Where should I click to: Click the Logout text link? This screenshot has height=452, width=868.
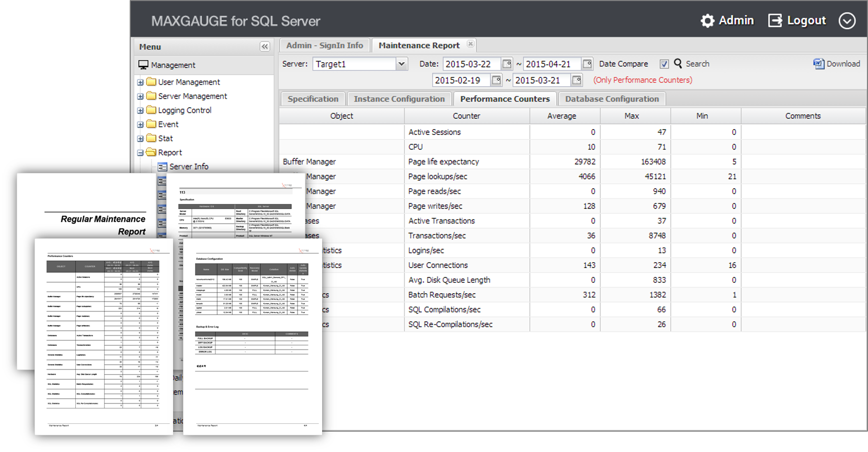point(806,20)
